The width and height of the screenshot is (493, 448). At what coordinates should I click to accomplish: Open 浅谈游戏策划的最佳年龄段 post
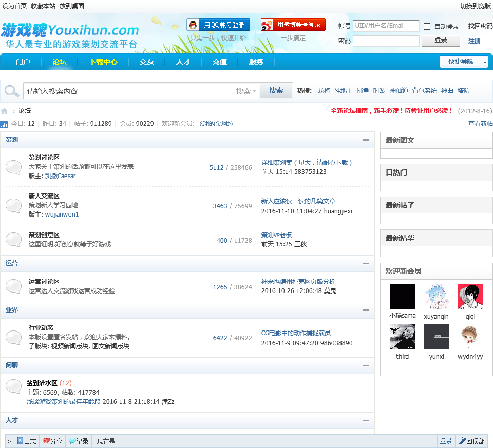(64, 401)
